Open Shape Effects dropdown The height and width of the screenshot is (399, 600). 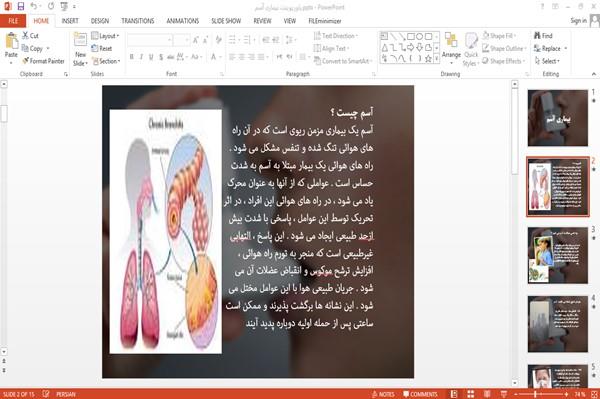[x=504, y=61]
